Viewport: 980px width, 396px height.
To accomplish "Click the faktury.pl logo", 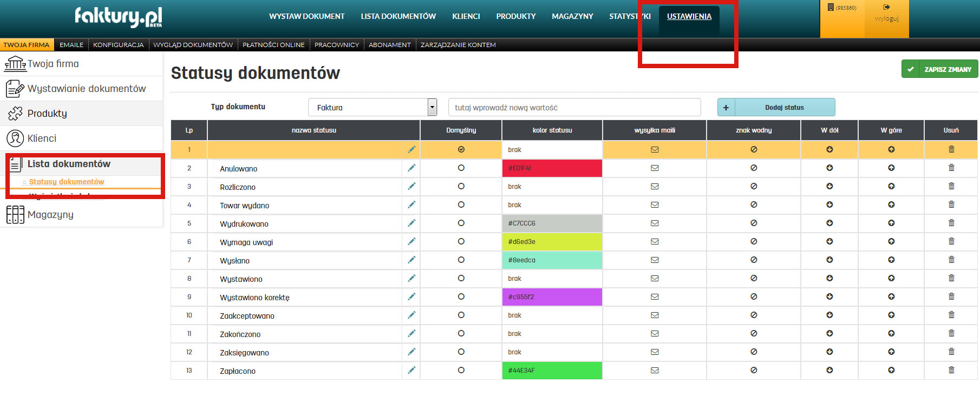I will pyautogui.click(x=119, y=16).
